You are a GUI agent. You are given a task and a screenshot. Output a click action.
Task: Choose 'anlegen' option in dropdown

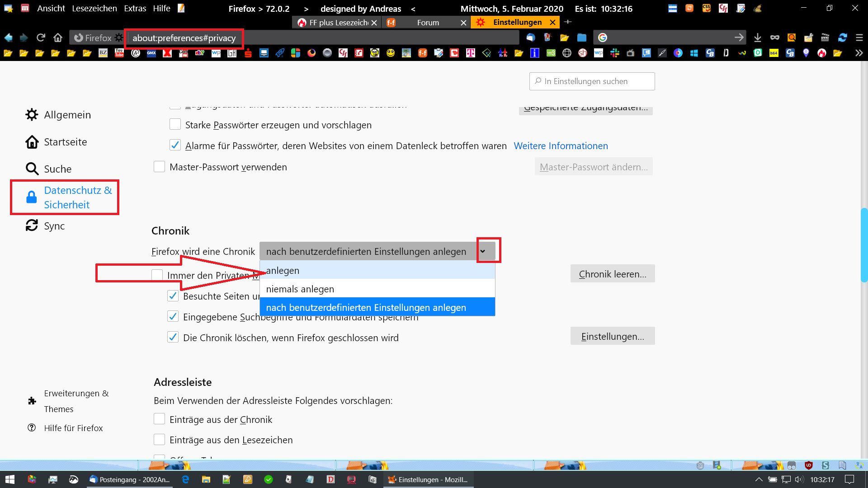click(283, 271)
